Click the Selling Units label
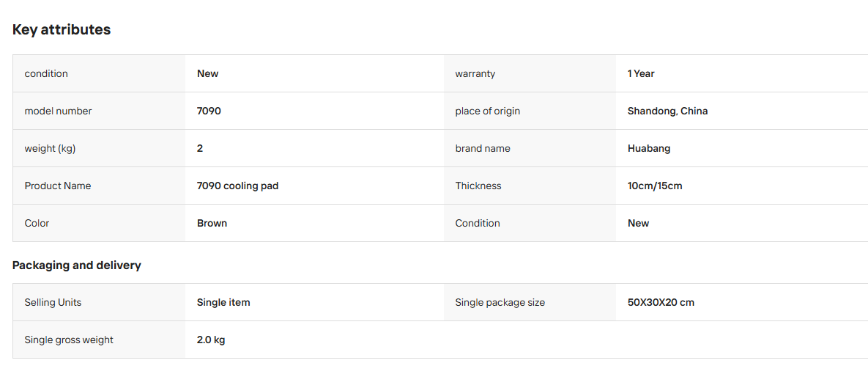The height and width of the screenshot is (374, 868). [x=53, y=303]
